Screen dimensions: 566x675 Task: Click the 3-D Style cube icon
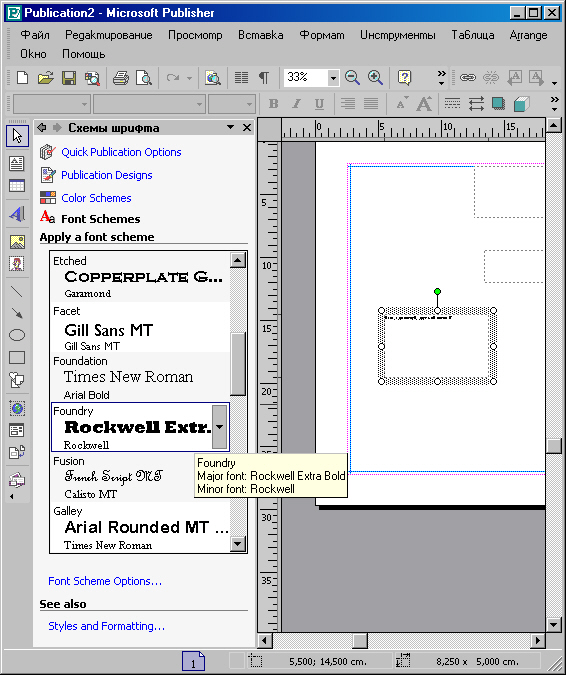tap(521, 103)
